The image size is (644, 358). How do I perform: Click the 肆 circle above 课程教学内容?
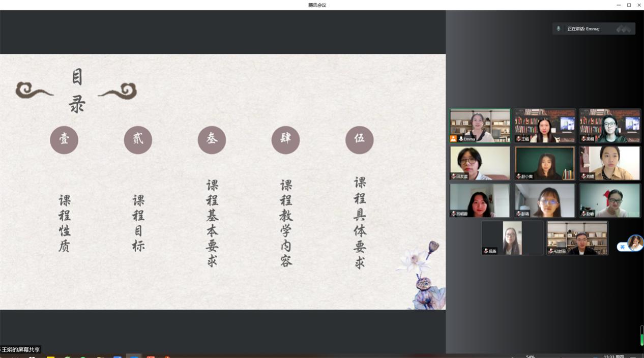pos(285,140)
